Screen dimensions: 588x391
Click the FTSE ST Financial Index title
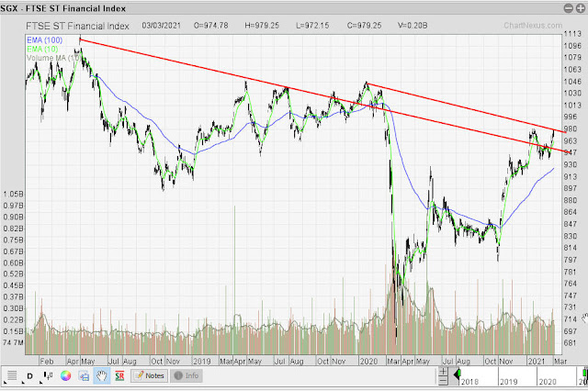(x=77, y=26)
